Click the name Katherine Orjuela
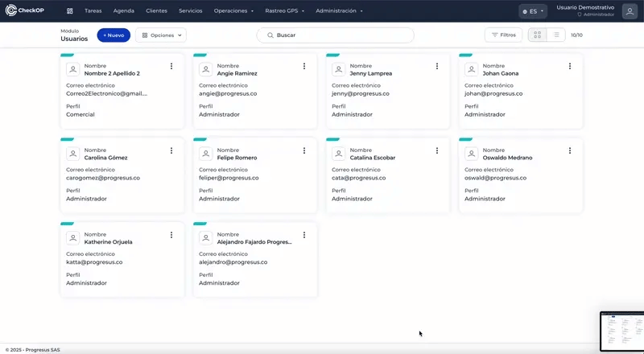 (x=109, y=242)
